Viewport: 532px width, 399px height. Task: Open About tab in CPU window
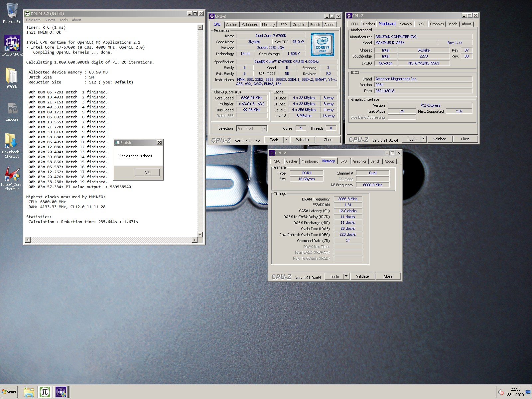point(329,25)
